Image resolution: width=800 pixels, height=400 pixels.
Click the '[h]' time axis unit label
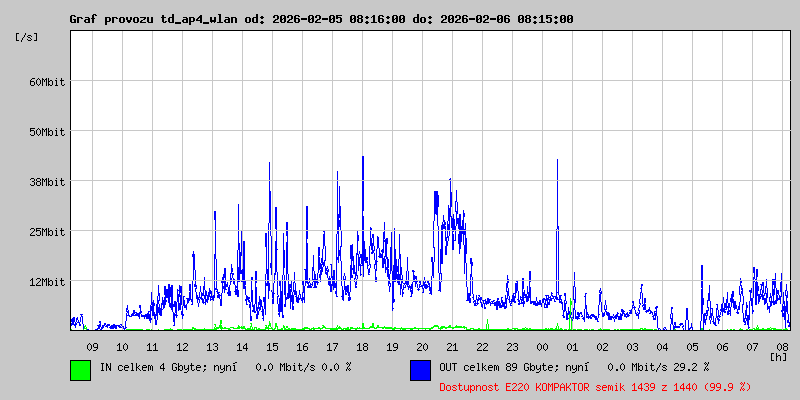(778, 357)
